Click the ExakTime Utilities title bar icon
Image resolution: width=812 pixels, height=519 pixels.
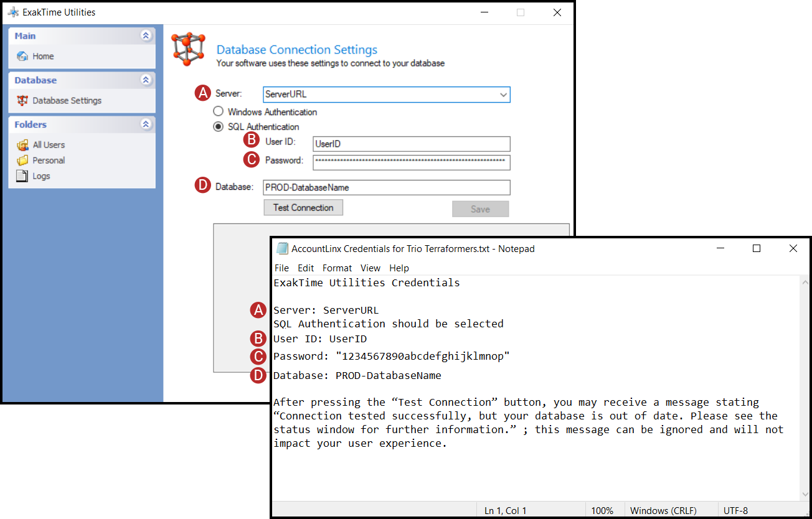pyautogui.click(x=12, y=12)
